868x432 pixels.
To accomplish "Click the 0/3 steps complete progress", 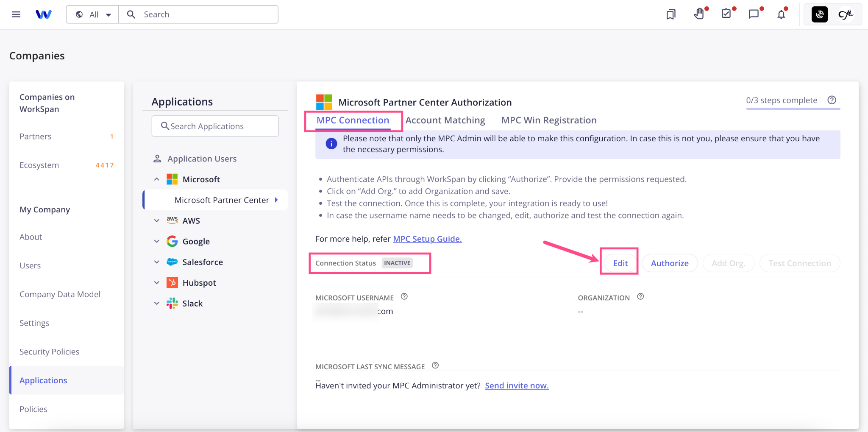I will coord(782,100).
